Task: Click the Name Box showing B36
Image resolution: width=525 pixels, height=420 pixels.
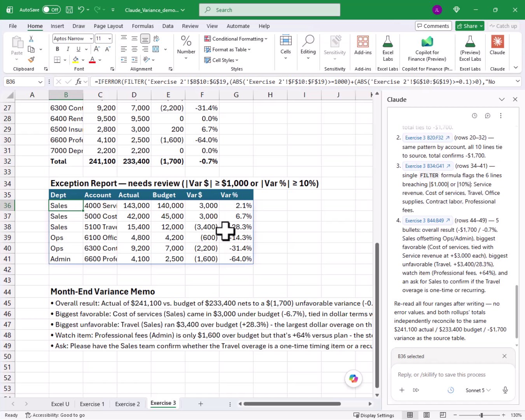Action: click(23, 82)
